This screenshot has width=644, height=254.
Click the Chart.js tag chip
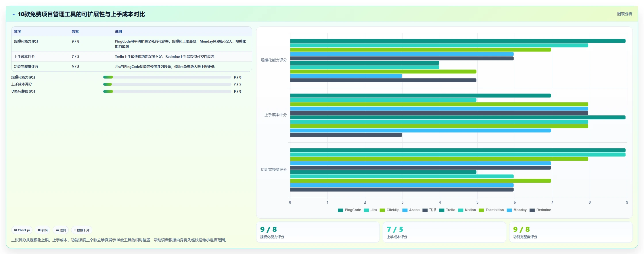tap(22, 230)
